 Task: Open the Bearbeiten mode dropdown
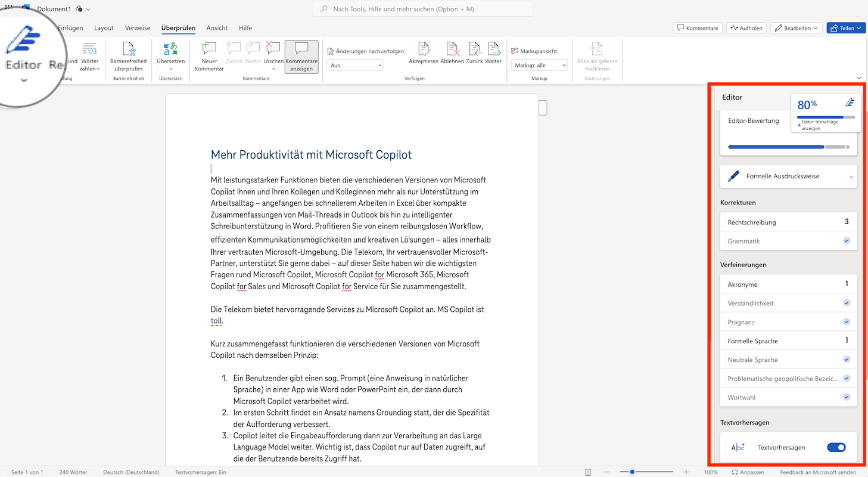pos(797,28)
